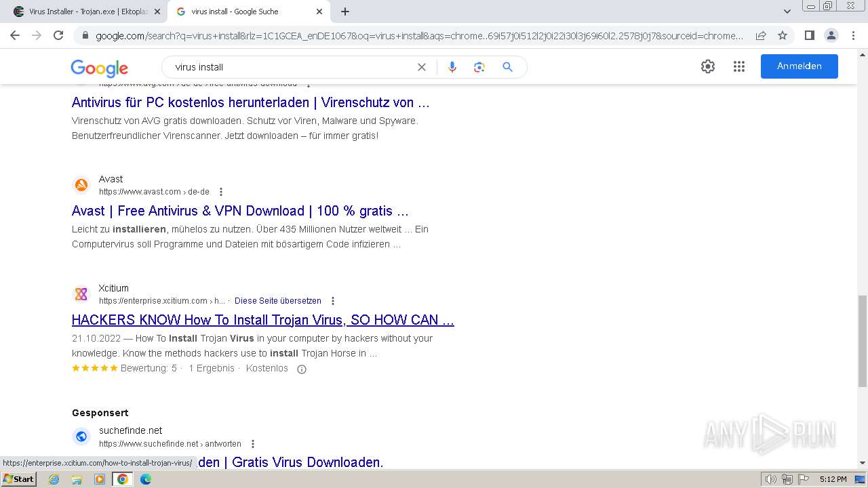868x488 pixels.
Task: Expand tab search dropdown arrow
Action: click(x=787, y=12)
